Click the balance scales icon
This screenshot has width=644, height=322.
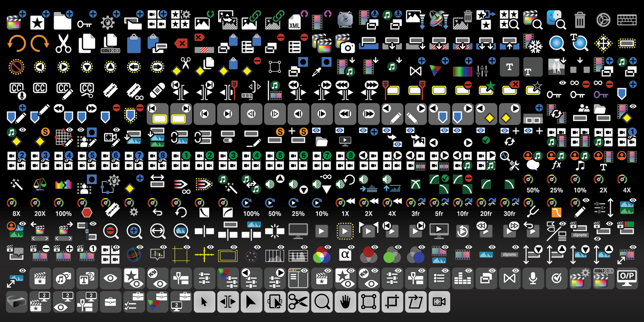pyautogui.click(x=40, y=184)
